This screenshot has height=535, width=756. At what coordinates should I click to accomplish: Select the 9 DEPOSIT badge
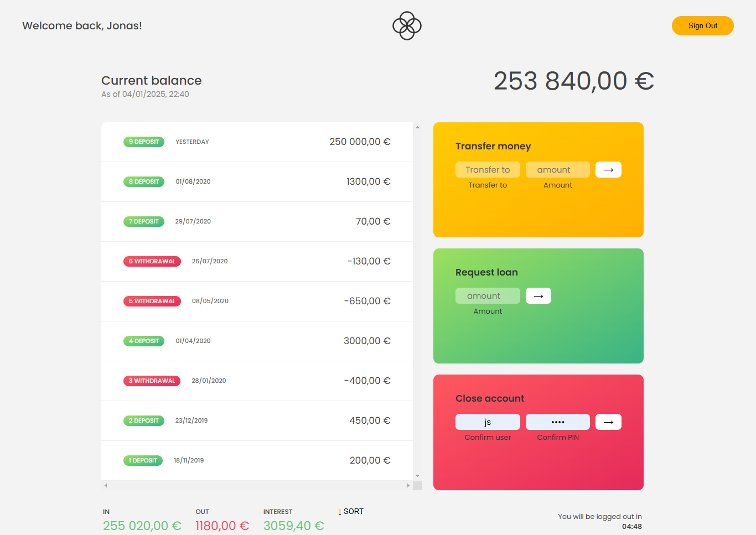(x=144, y=142)
